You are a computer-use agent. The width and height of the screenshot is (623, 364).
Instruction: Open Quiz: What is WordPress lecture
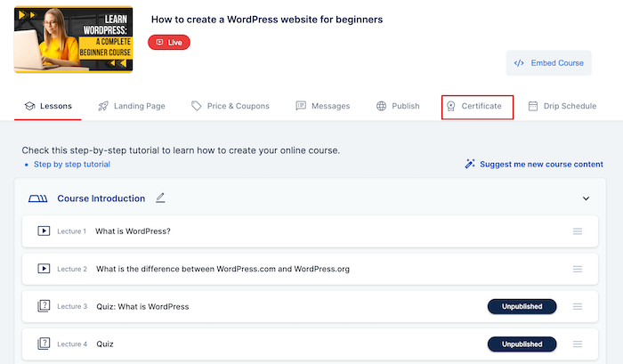[142, 306]
